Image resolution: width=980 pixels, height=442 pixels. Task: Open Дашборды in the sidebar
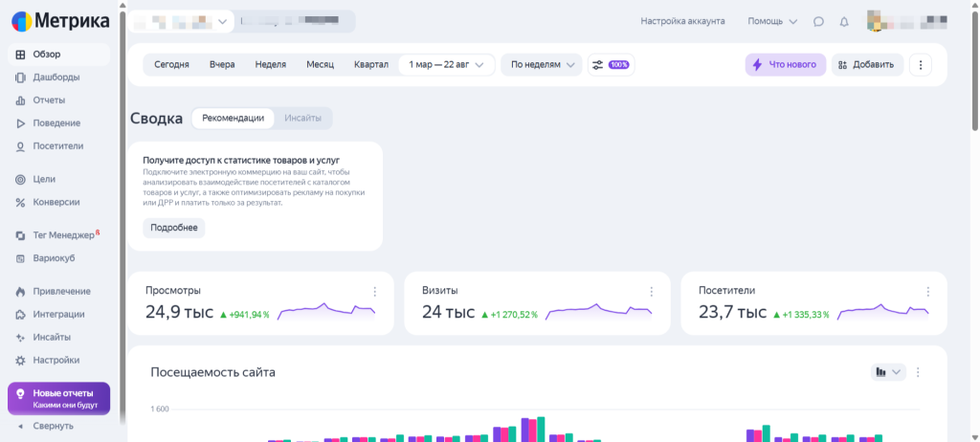(x=56, y=77)
